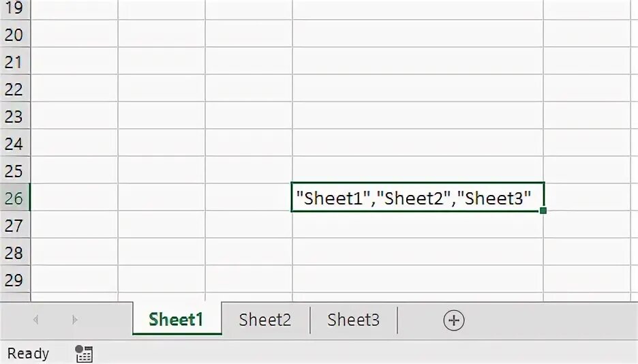
Task: Click the macro recording status bar icon
Action: 84,354
